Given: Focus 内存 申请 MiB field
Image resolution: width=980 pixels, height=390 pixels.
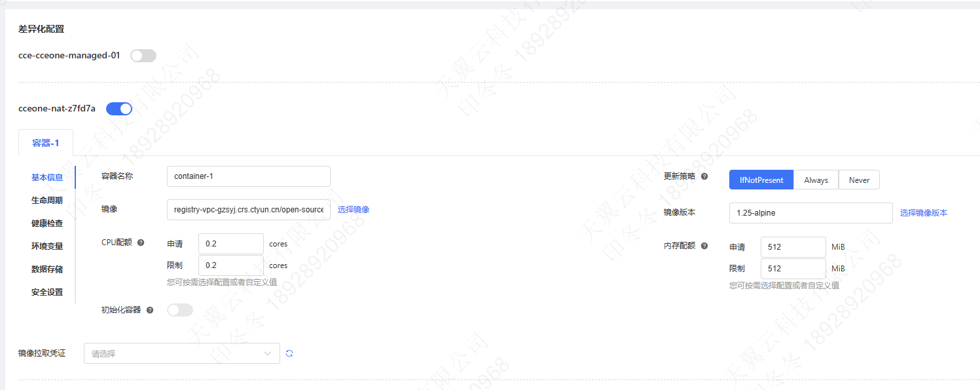Looking at the screenshot, I should [793, 247].
